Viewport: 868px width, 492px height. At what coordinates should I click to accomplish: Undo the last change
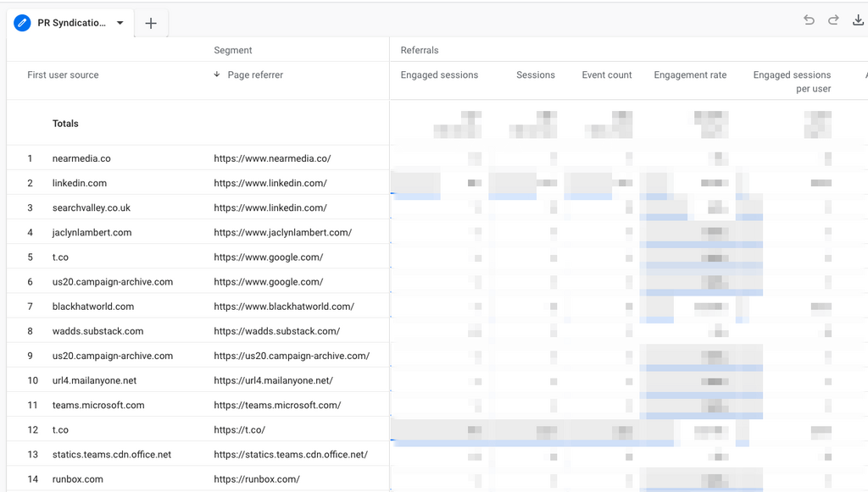pos(809,20)
